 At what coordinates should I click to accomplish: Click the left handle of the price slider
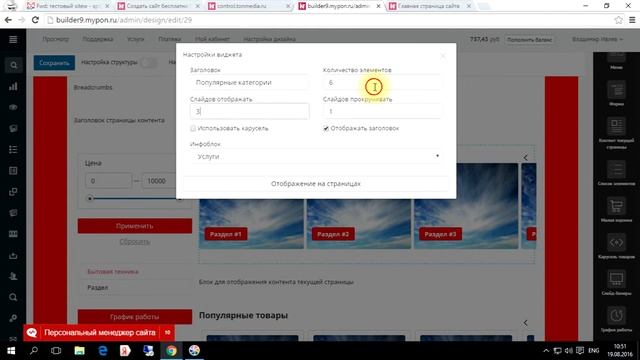[90, 198]
